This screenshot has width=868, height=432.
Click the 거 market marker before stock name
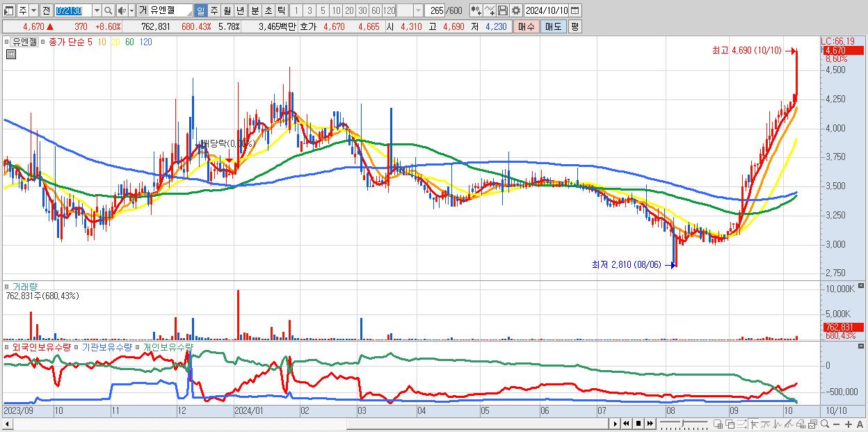[143, 10]
